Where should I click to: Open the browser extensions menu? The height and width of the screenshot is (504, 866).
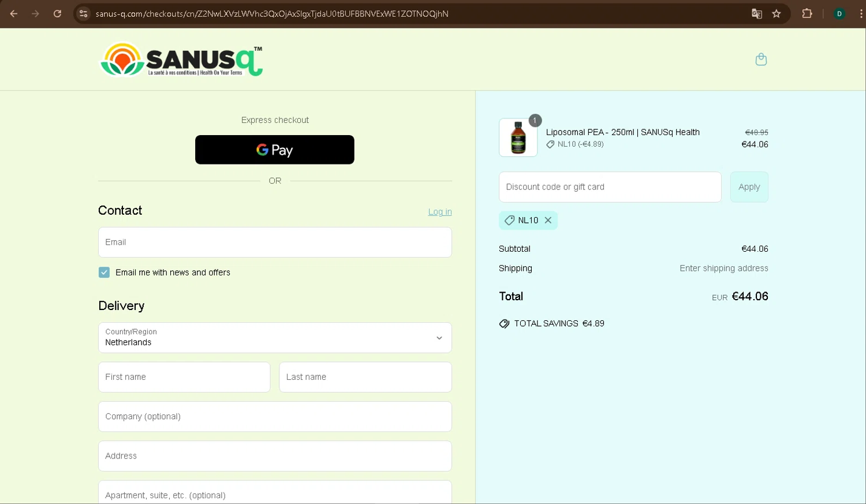tap(807, 14)
